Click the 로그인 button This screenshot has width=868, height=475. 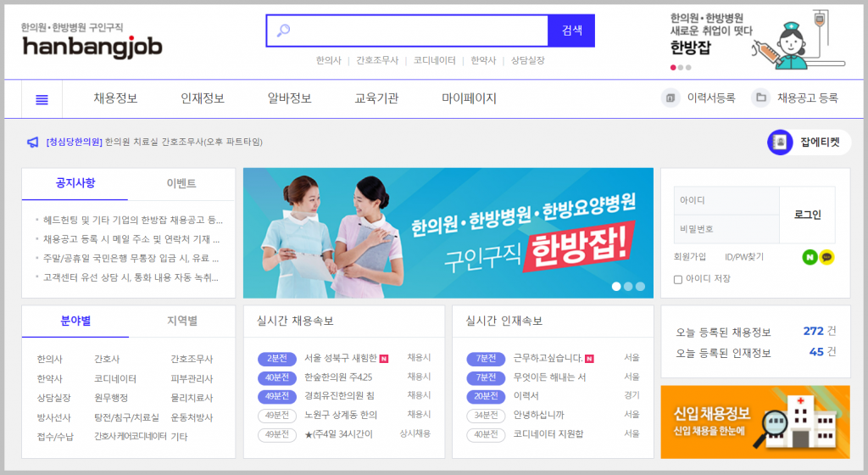pos(807,215)
